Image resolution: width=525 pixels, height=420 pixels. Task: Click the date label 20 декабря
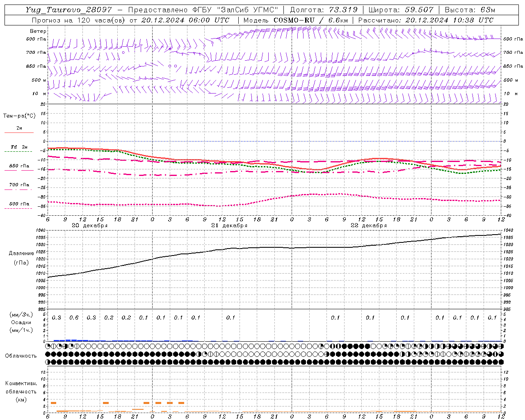tap(90, 226)
